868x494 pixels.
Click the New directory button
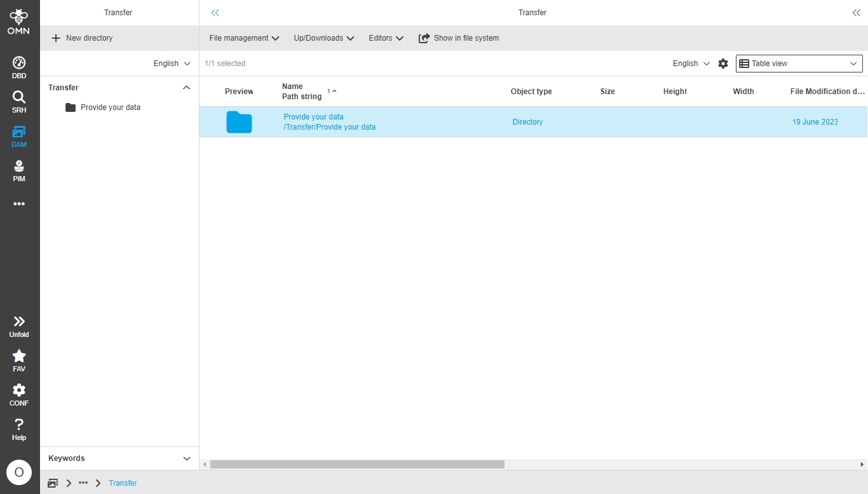pos(82,38)
